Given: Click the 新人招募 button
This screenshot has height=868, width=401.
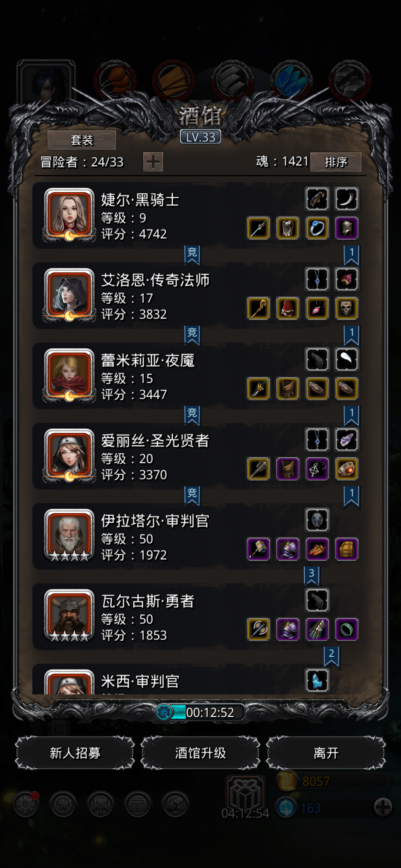Looking at the screenshot, I should (75, 753).
